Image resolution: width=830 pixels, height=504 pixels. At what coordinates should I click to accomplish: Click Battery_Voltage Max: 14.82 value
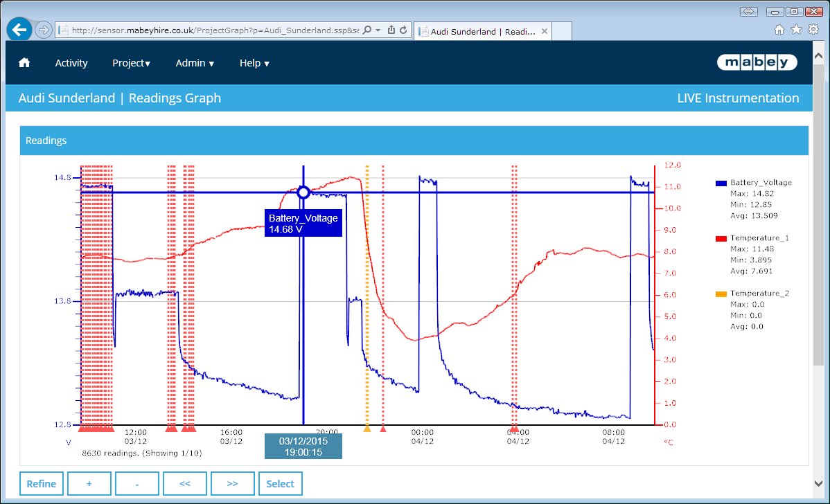click(752, 194)
